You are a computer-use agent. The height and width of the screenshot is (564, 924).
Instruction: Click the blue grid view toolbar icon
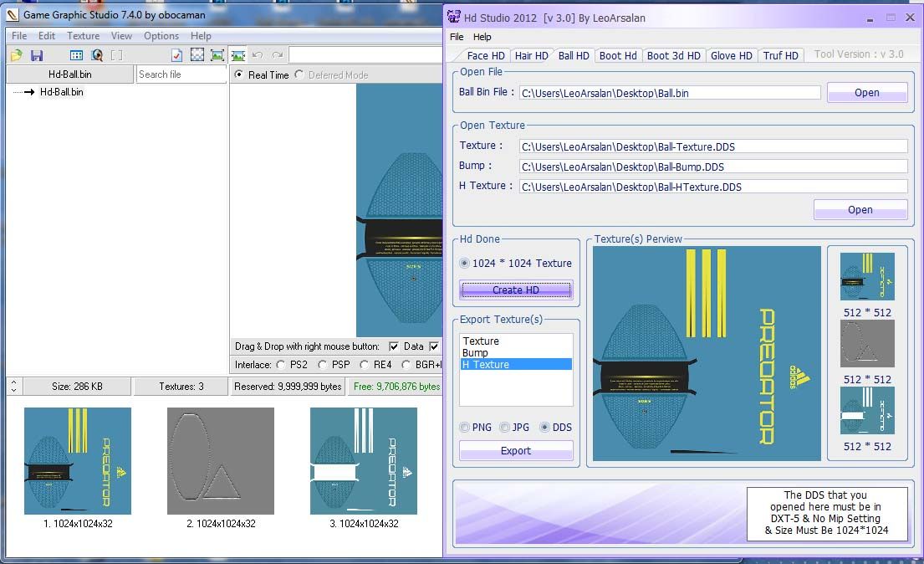[x=76, y=55]
